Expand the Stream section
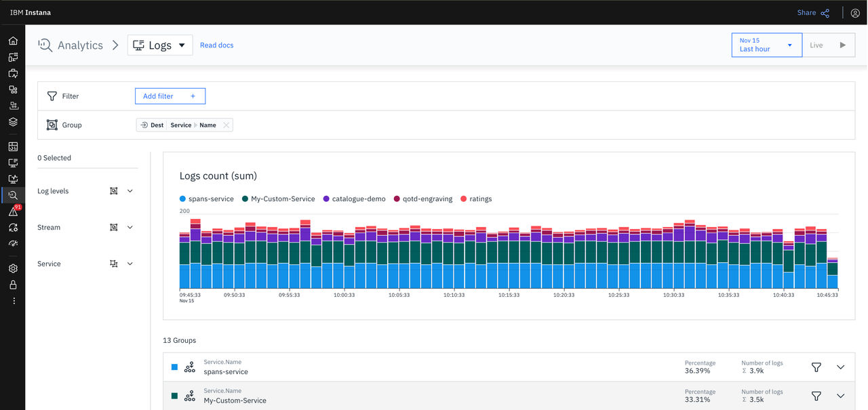868x410 pixels. click(x=130, y=227)
